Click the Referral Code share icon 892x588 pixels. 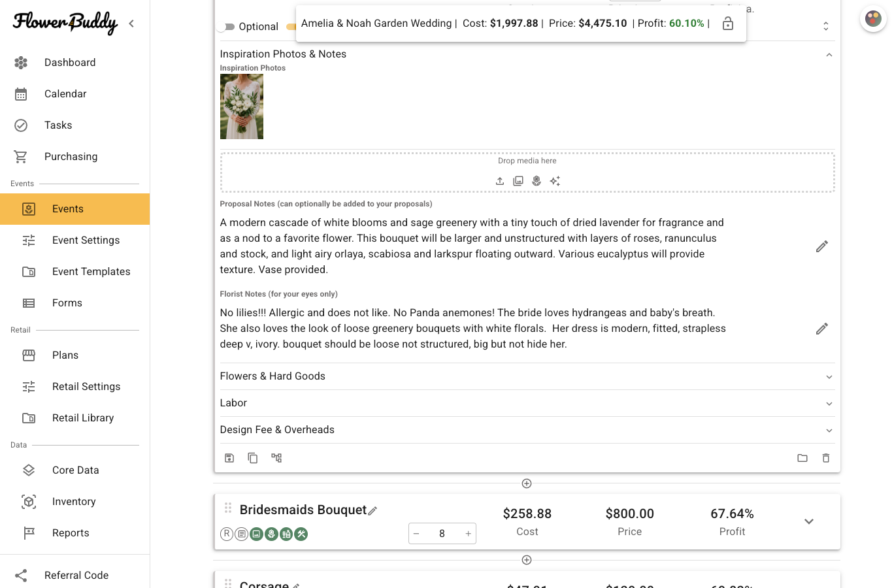(21, 576)
